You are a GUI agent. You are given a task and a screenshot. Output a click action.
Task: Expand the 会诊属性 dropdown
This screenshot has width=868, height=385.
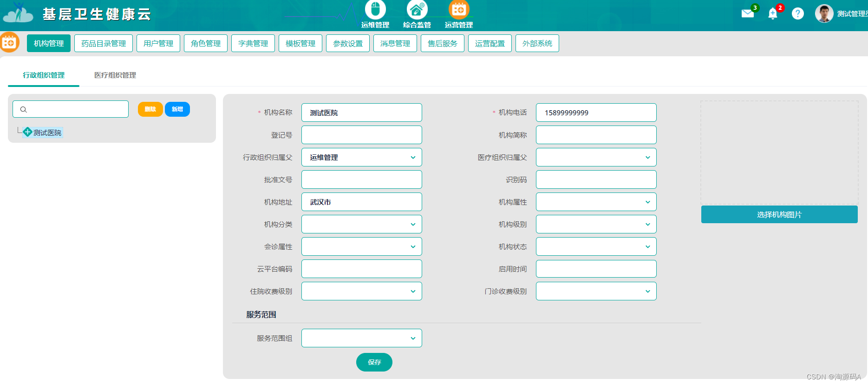coord(362,246)
